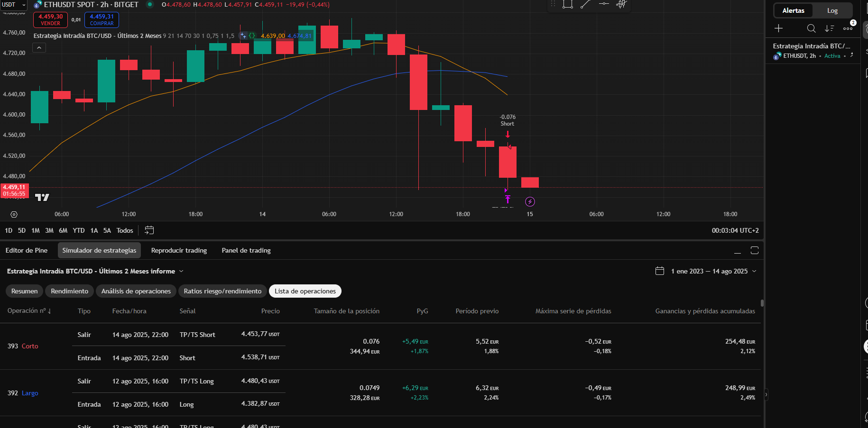Open the strategy report name dropdown

(181, 271)
